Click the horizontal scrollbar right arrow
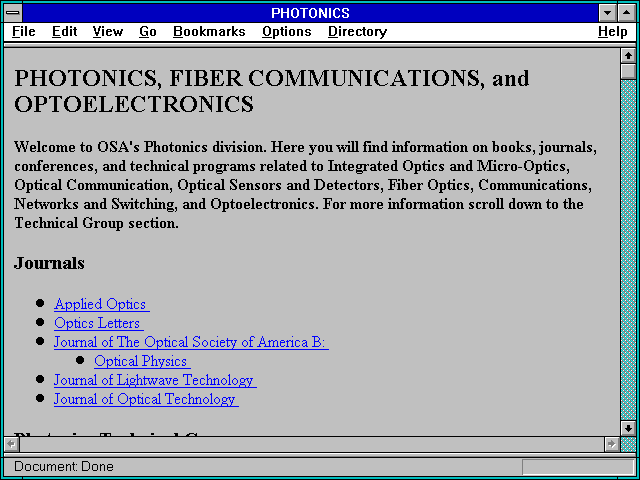This screenshot has width=640, height=480. tap(611, 444)
